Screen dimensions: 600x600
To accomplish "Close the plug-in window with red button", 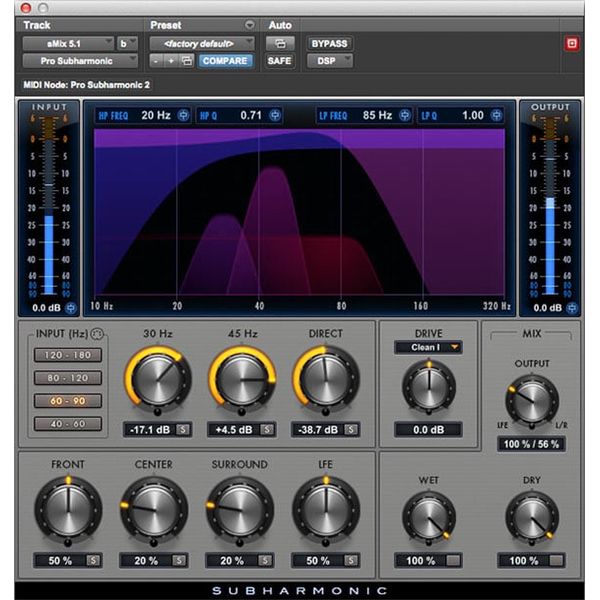I will (x=26, y=8).
